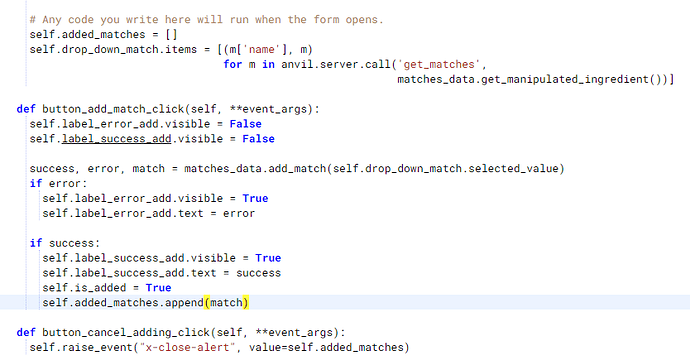Click the 'success, error, match' variables
The image size is (690, 364).
[97, 169]
